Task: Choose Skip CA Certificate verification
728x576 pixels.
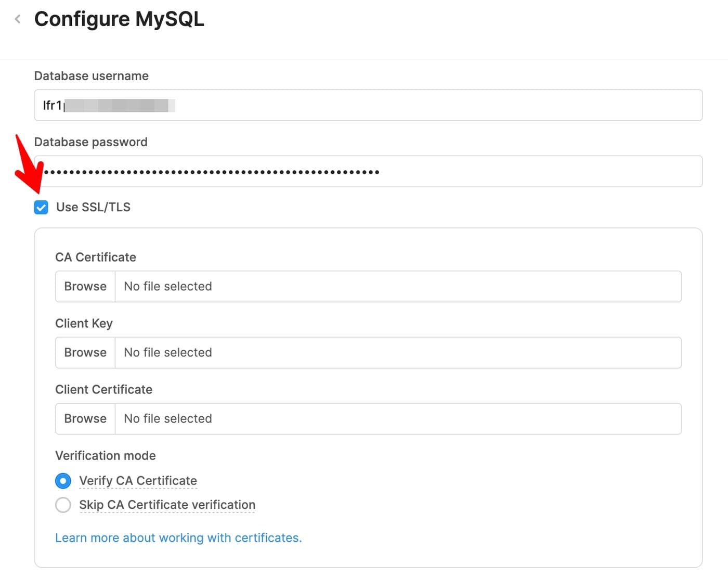Action: [63, 505]
